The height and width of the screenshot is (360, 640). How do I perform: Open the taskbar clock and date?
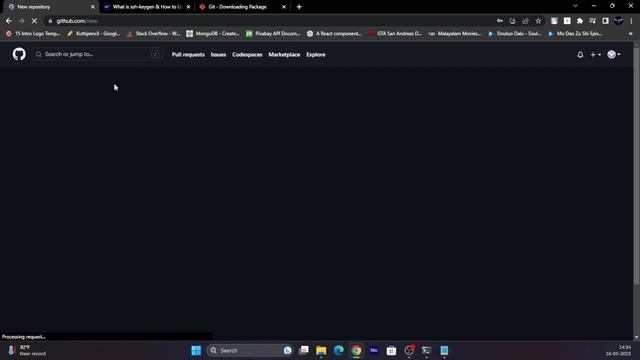[619, 351]
